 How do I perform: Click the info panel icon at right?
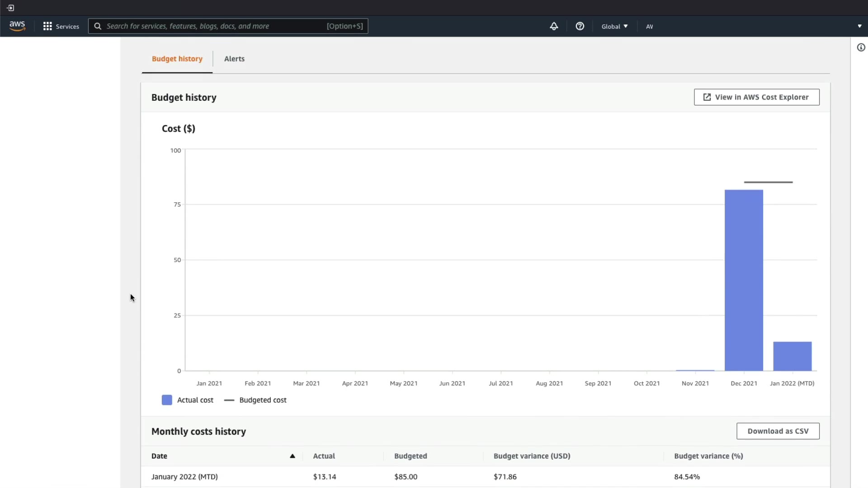(861, 47)
